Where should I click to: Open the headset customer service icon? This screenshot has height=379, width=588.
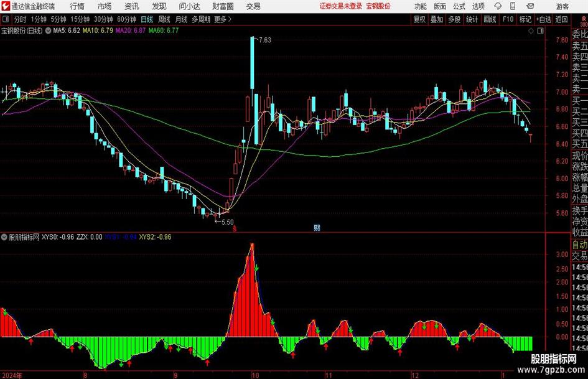[498, 6]
